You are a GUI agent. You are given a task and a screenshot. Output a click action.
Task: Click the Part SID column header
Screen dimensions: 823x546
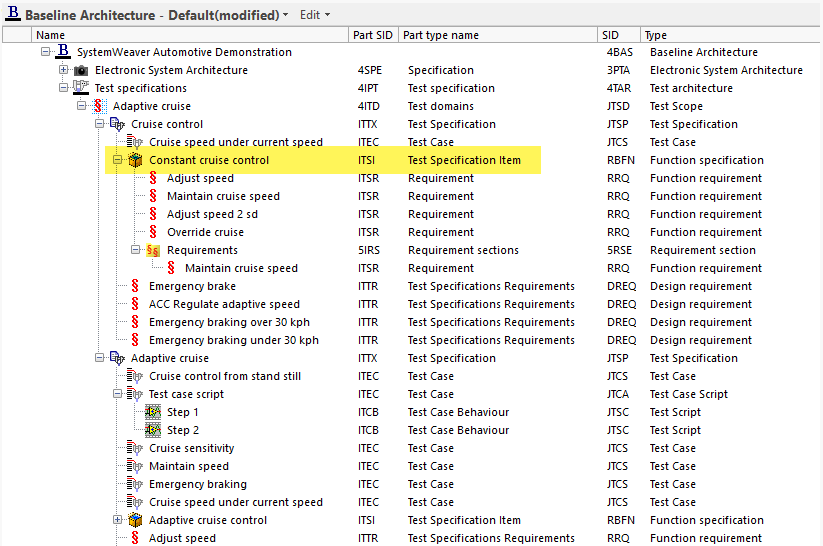(373, 35)
